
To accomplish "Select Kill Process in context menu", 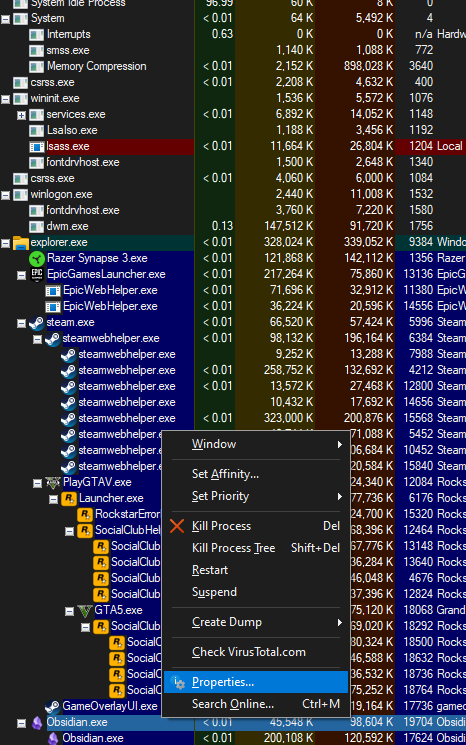I will 257,526.
